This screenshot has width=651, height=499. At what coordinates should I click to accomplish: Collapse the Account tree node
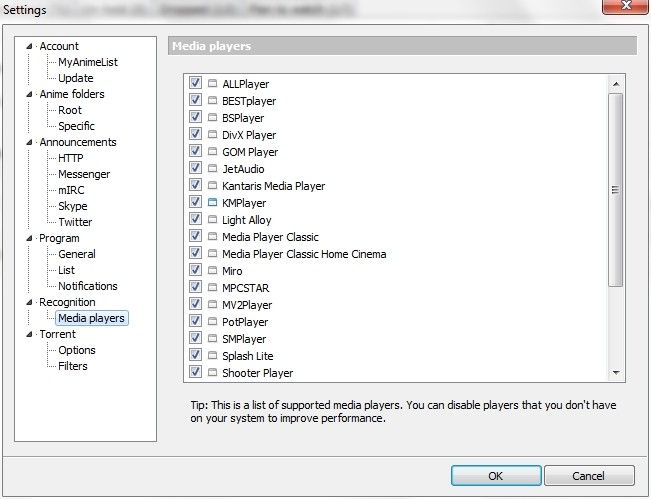pyautogui.click(x=29, y=46)
